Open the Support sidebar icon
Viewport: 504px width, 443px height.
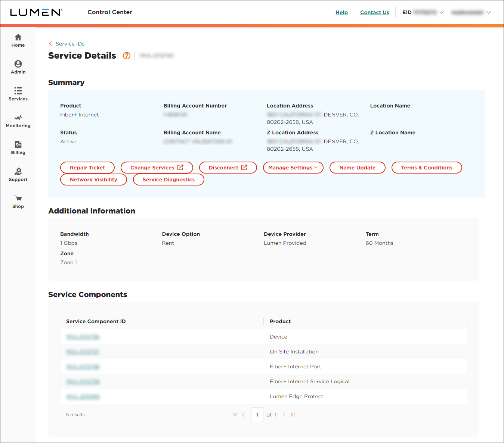[18, 172]
